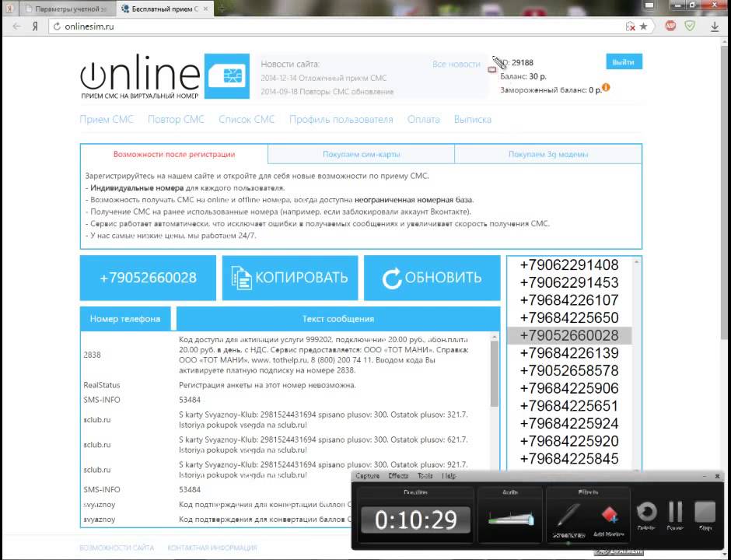Click the КОПИРОВАТЬ copy button
Image resolution: width=731 pixels, height=560 pixels.
click(x=290, y=278)
